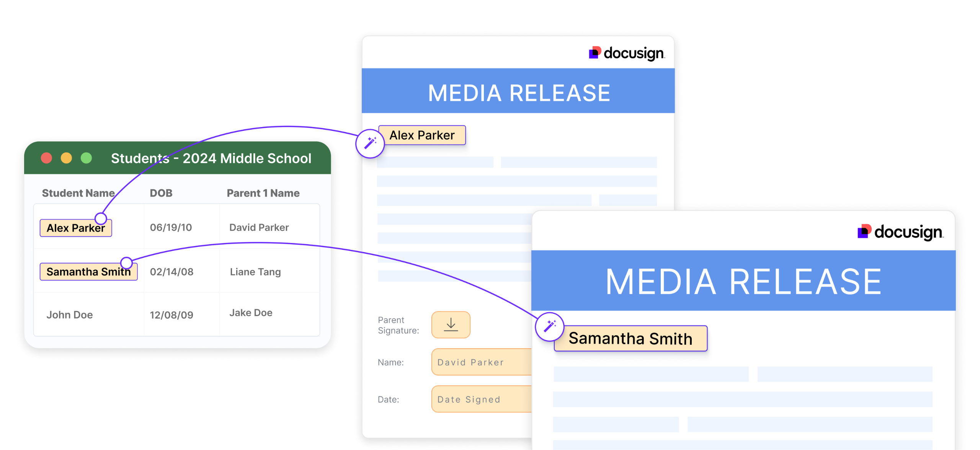Screen dimensions: 980x450
Task: Click yellow minimize dot on Students window
Action: click(67, 158)
